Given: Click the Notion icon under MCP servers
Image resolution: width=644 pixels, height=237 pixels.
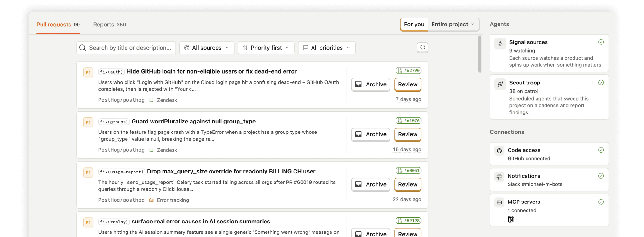Looking at the screenshot, I should click(511, 220).
